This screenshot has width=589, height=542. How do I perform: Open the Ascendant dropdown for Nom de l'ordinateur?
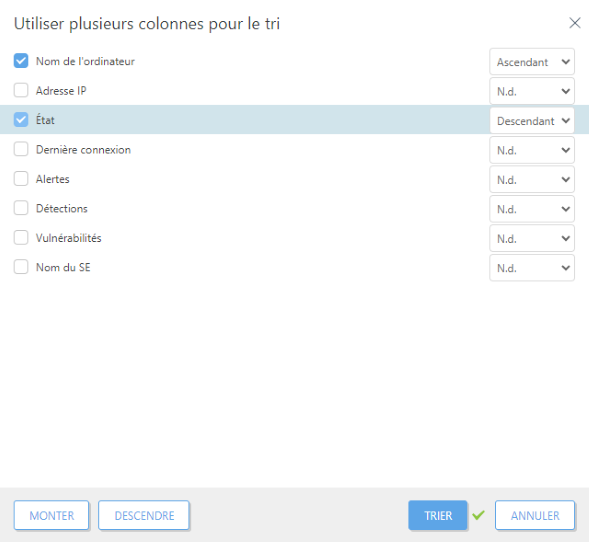(532, 62)
